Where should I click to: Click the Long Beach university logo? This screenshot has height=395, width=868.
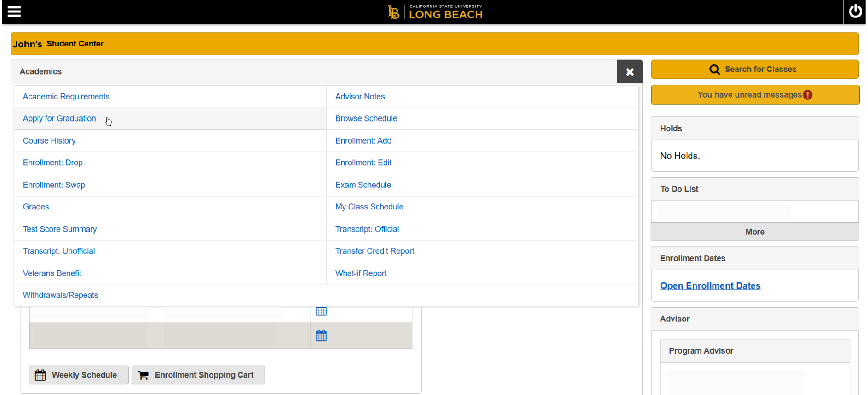click(x=435, y=12)
